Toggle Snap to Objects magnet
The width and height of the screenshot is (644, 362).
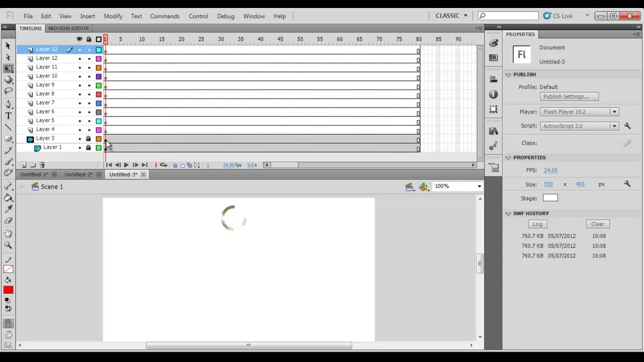pyautogui.click(x=8, y=324)
